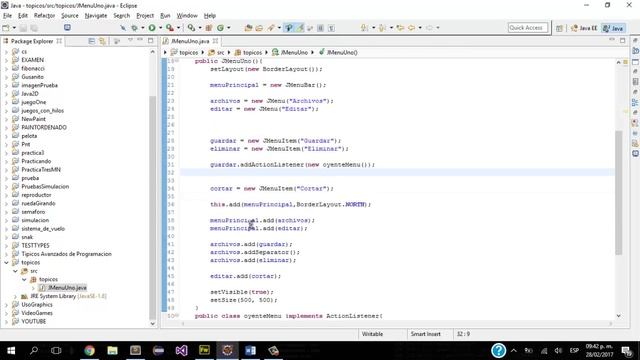
Task: Click the Open Task toolbar icon
Action: [259, 28]
